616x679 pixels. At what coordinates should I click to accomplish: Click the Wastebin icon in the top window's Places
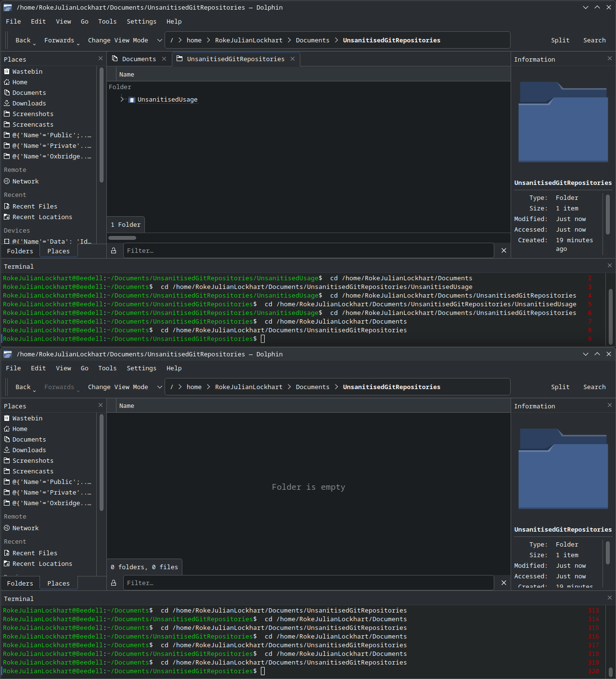(7, 71)
